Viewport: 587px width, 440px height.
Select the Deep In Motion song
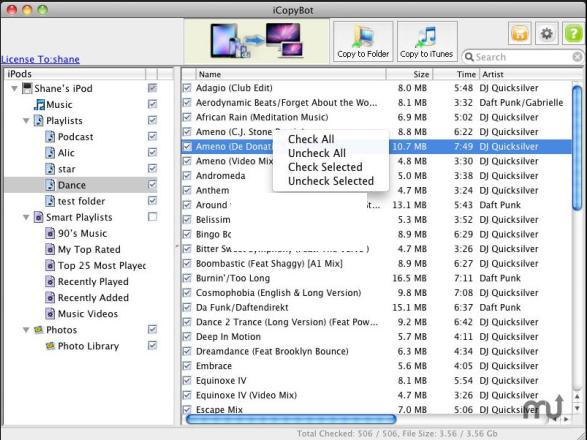(377, 337)
